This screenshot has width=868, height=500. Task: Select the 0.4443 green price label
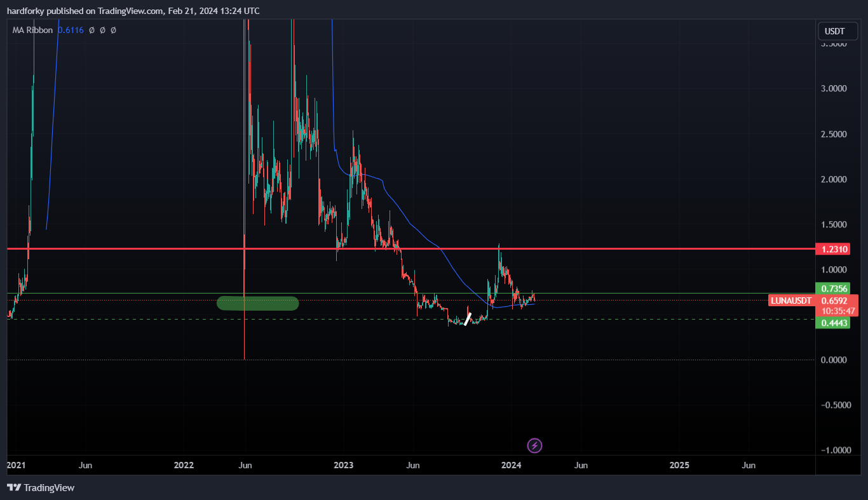pyautogui.click(x=834, y=323)
